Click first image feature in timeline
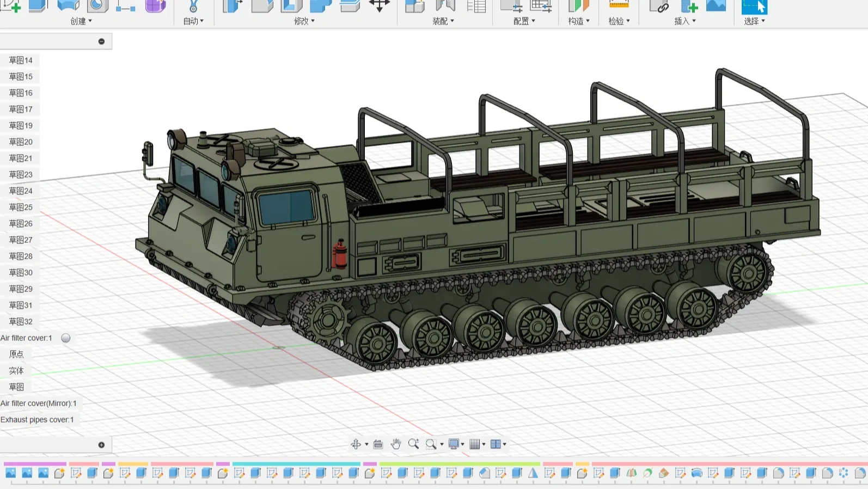This screenshot has height=489, width=868. (x=11, y=473)
